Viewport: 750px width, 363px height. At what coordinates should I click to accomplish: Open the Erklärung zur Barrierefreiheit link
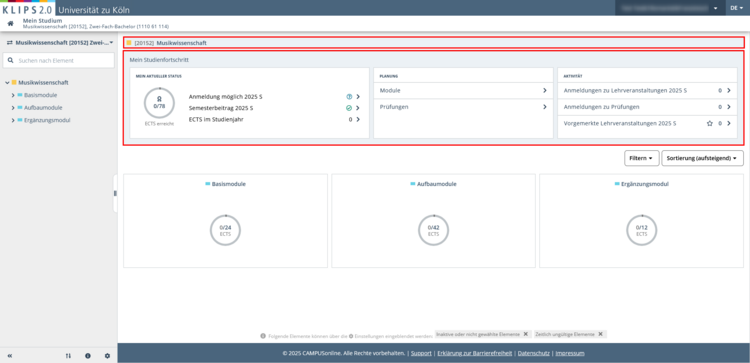[474, 353]
